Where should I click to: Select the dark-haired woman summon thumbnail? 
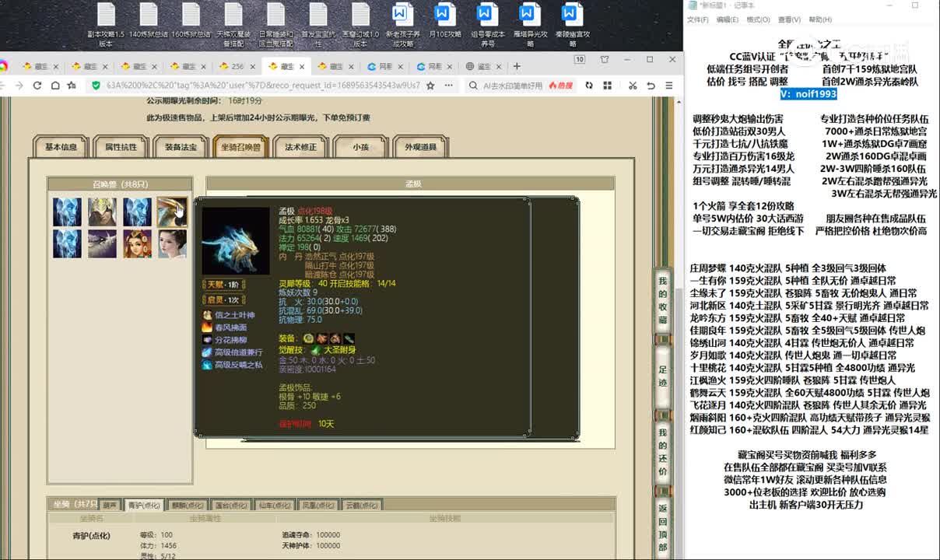pos(172,243)
